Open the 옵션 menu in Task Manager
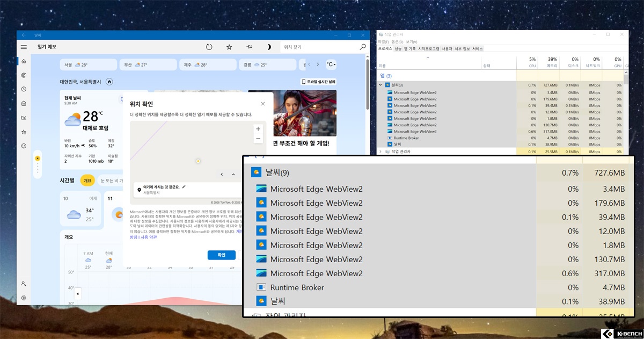This screenshot has height=339, width=644. click(x=397, y=41)
